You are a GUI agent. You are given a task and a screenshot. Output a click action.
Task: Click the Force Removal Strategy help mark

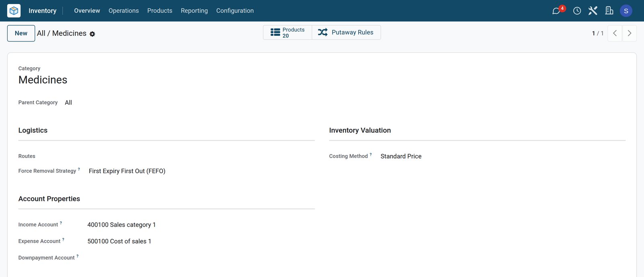79,169
